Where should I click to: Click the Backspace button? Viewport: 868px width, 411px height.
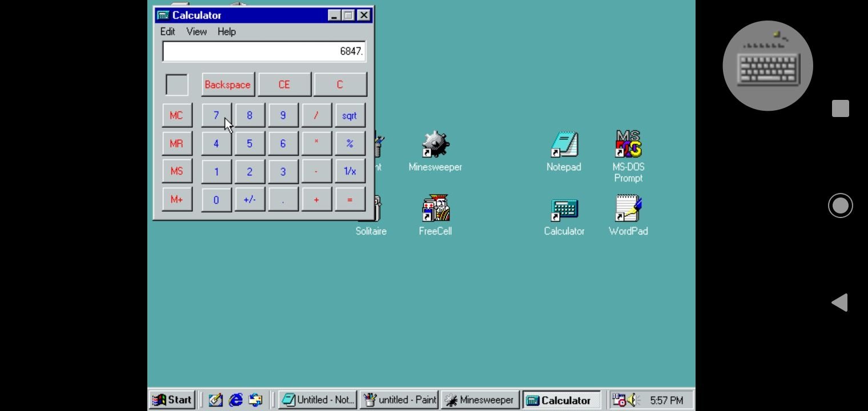pyautogui.click(x=227, y=84)
